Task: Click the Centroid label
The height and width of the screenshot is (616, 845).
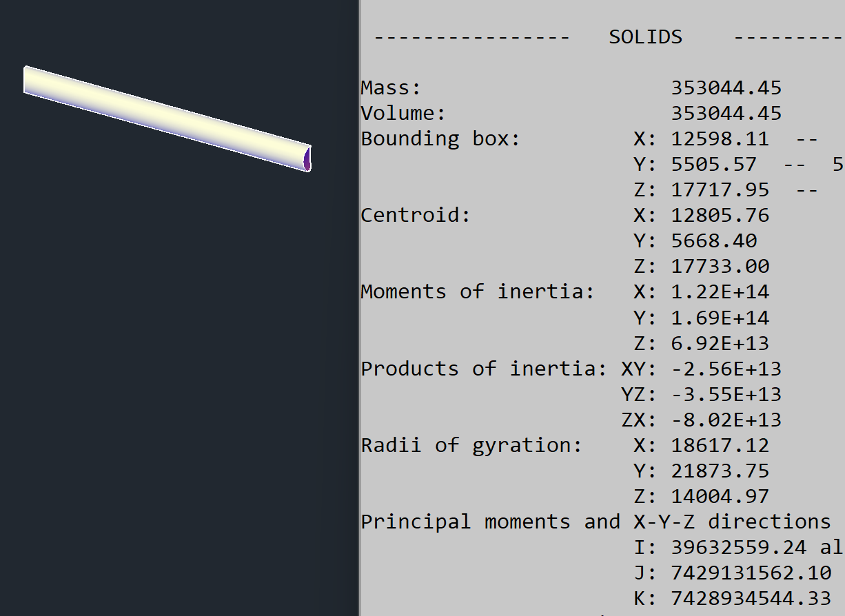Action: [415, 216]
